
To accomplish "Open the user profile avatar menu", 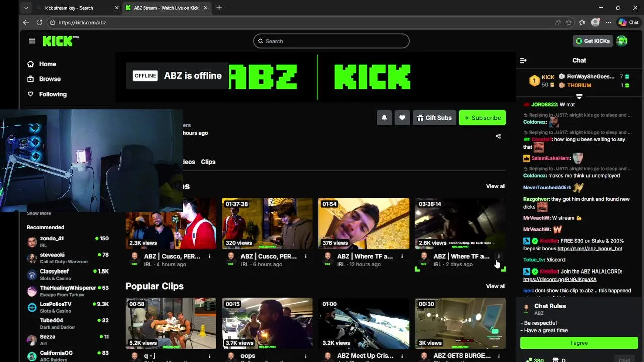I will tap(622, 41).
